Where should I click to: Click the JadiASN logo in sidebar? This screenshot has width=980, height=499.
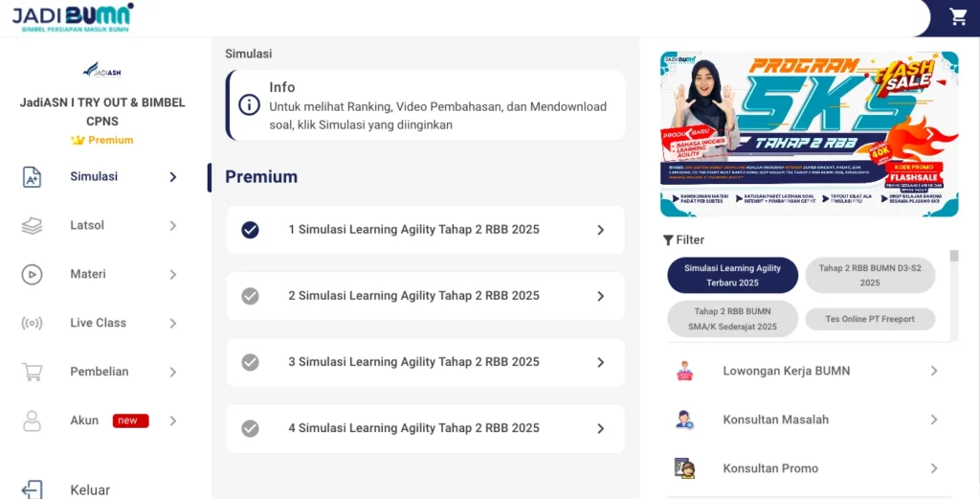[x=101, y=70]
